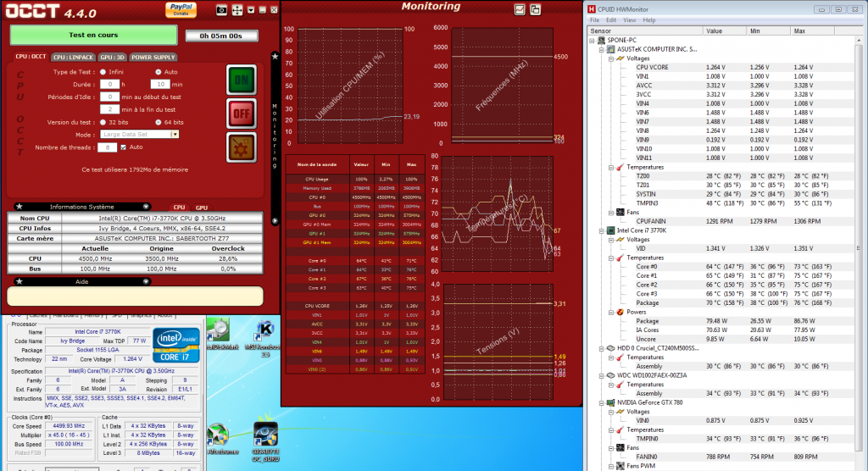This screenshot has height=471, width=868.
Task: Switch to the CPU : LINPACK tab
Action: tap(73, 57)
